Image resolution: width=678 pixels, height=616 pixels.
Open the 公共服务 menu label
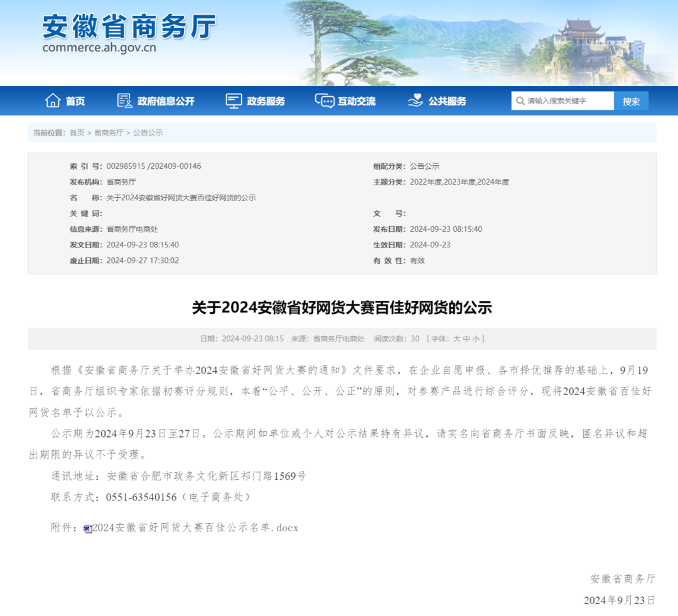pyautogui.click(x=447, y=101)
